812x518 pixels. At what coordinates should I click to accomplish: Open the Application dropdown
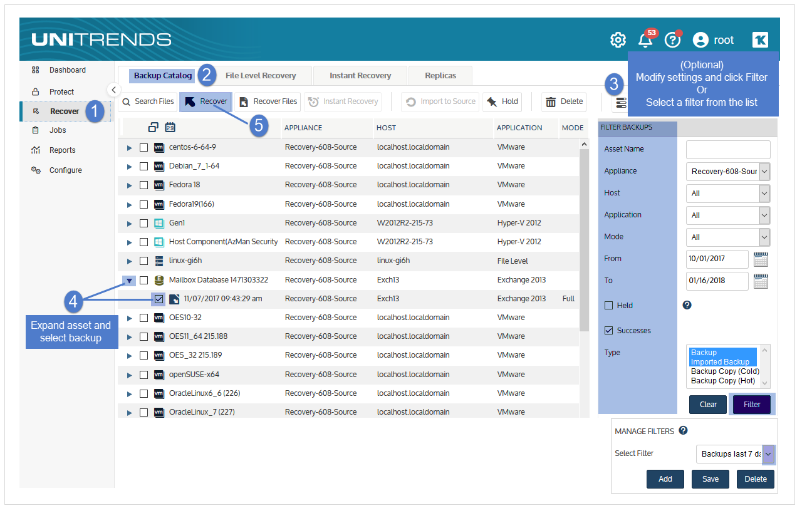tap(728, 215)
